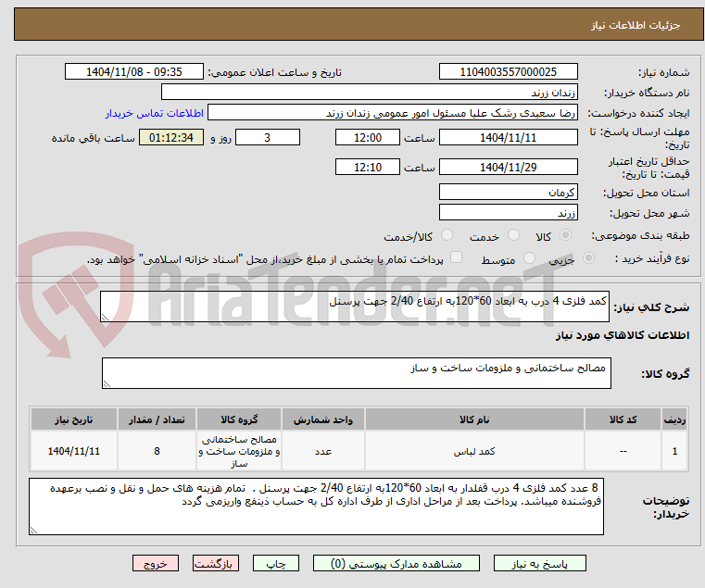Click the شرح کلی نیاز description textarea
Screen dimensions: 705x588
(355, 307)
